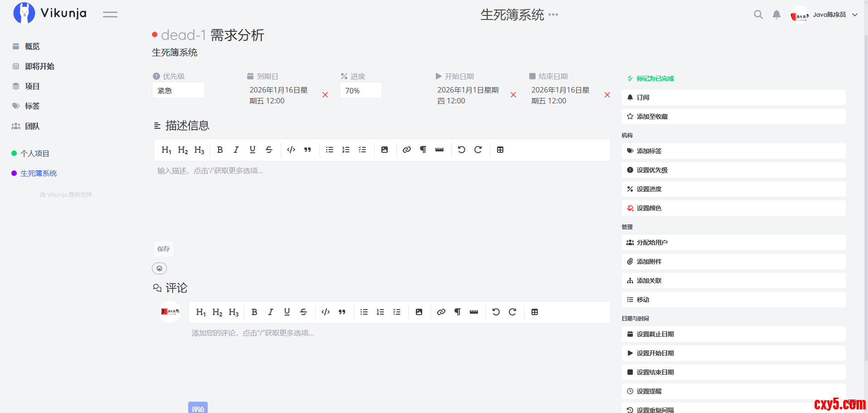868x413 pixels.
Task: Open the notifications bell
Action: 776,15
